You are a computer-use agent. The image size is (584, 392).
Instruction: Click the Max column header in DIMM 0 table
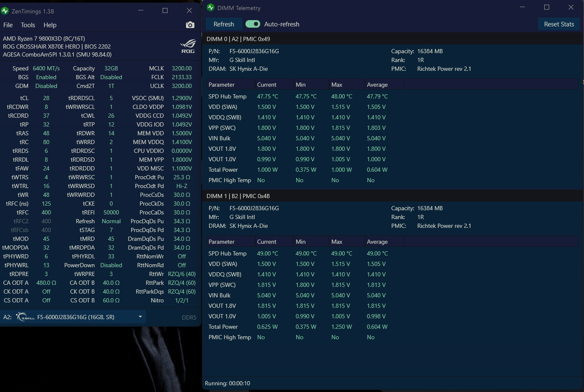point(347,85)
